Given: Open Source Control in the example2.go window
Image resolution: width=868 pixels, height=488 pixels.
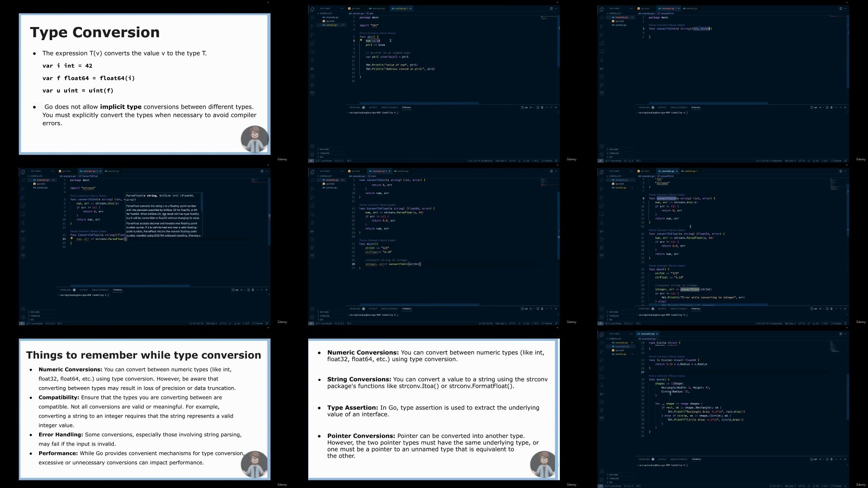Looking at the screenshot, I should (x=602, y=351).
